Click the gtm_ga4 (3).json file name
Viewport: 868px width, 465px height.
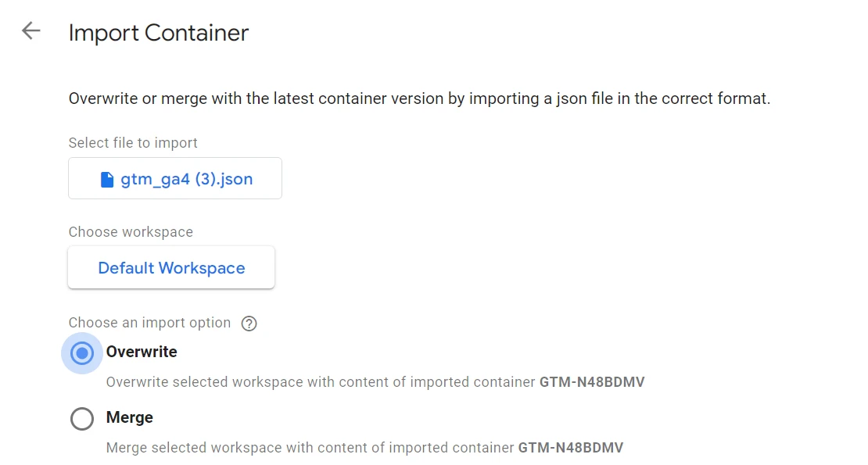click(187, 179)
